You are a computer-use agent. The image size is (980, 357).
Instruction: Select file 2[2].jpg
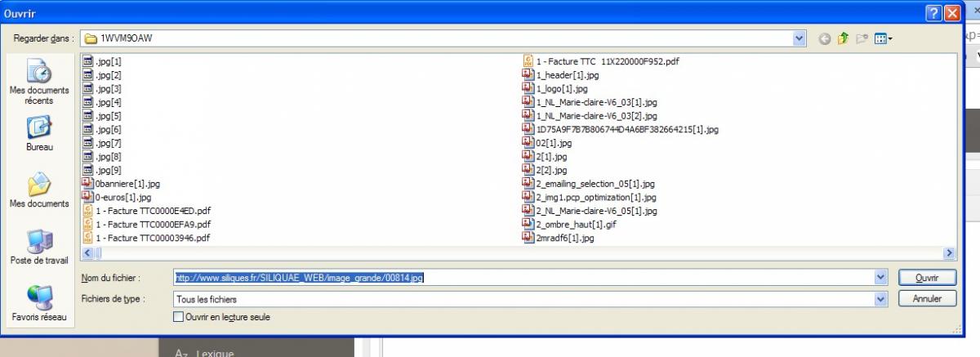(x=551, y=170)
